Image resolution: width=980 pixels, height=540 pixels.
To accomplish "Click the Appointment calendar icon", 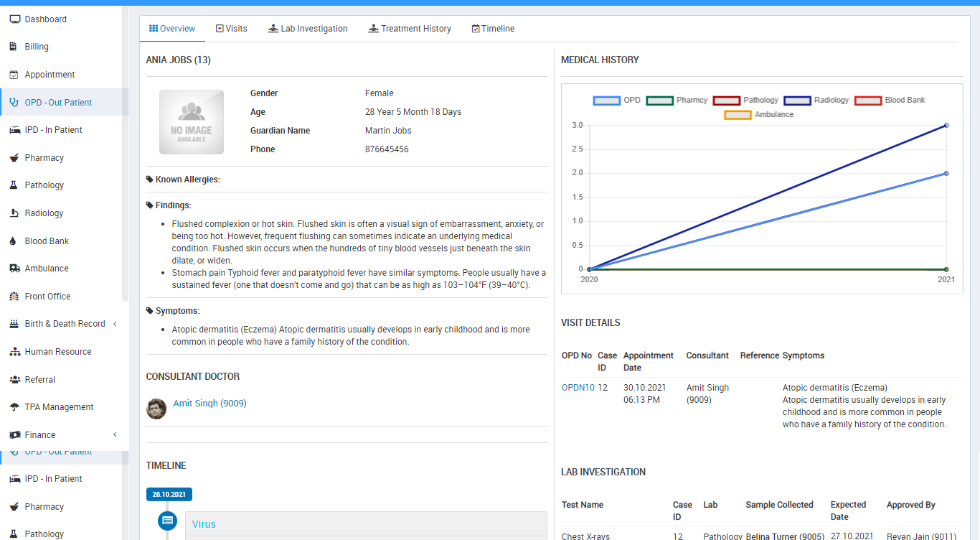I will [14, 75].
